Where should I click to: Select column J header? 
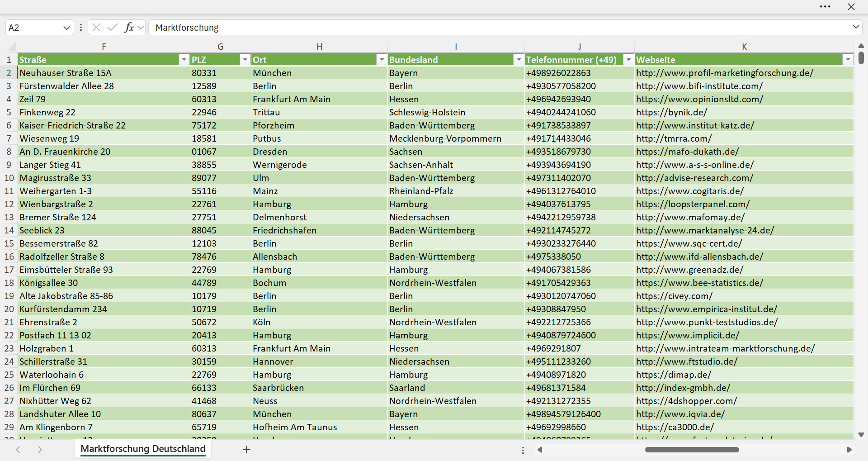point(580,47)
